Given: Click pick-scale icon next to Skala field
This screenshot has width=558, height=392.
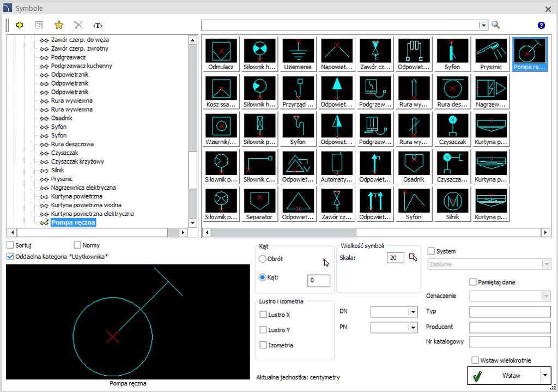Looking at the screenshot, I should point(413,257).
